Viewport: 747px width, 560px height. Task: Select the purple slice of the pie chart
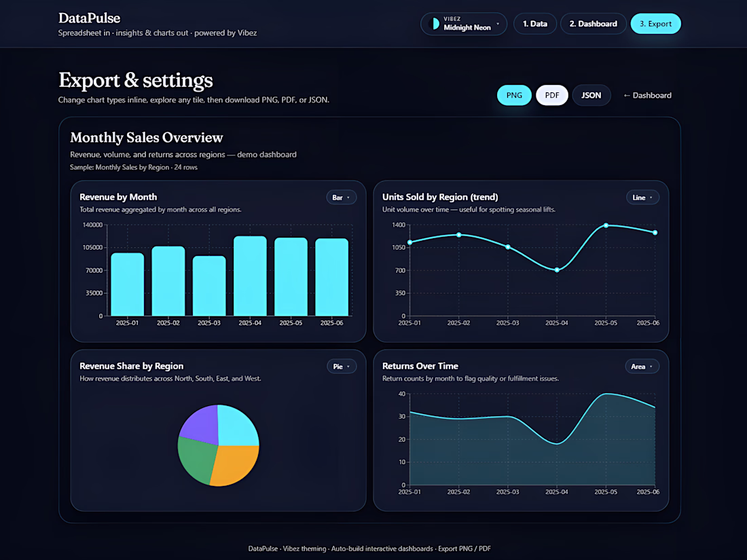pyautogui.click(x=200, y=425)
